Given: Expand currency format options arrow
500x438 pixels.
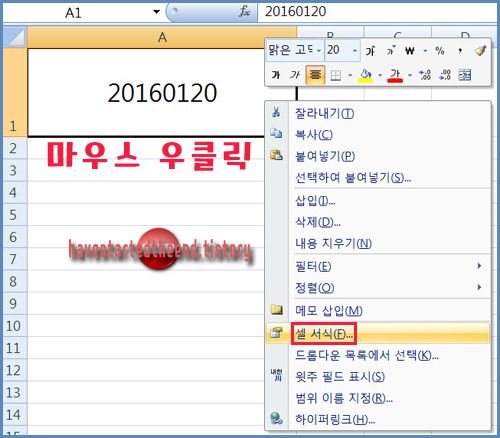Looking at the screenshot, I should (425, 51).
